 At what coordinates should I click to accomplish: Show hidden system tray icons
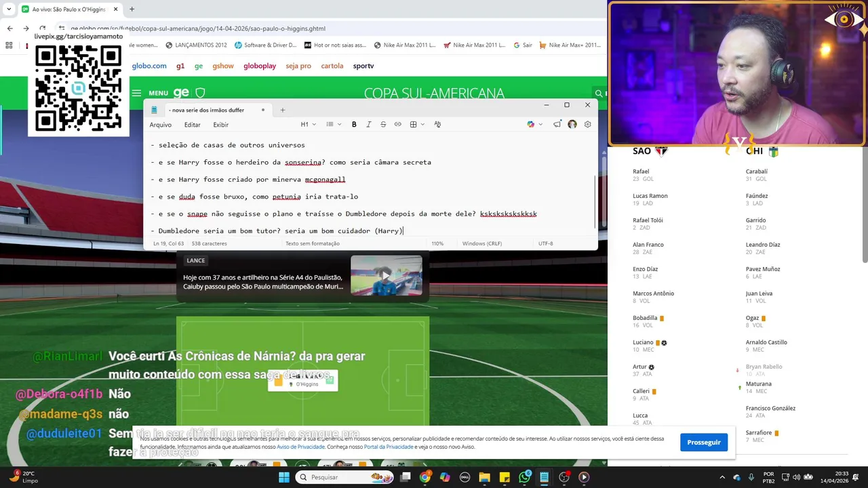(722, 477)
